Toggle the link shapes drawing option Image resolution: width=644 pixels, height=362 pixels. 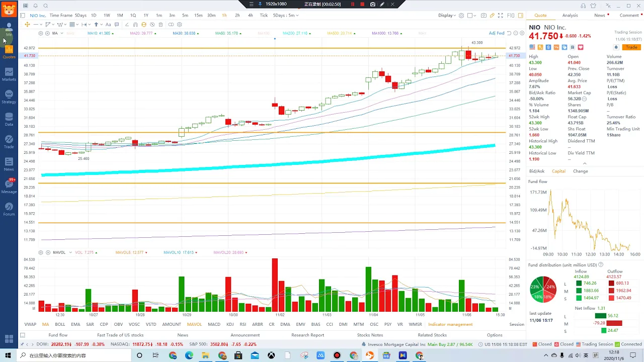(x=171, y=24)
